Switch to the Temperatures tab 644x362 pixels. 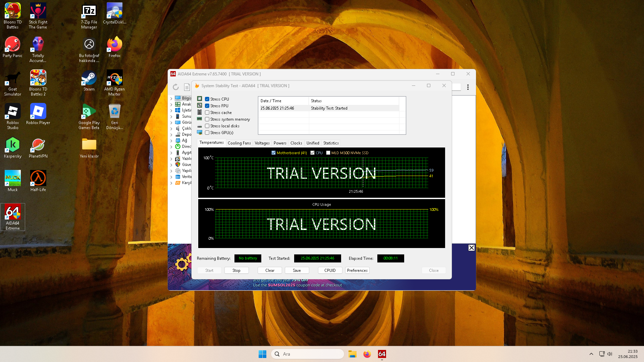[211, 143]
